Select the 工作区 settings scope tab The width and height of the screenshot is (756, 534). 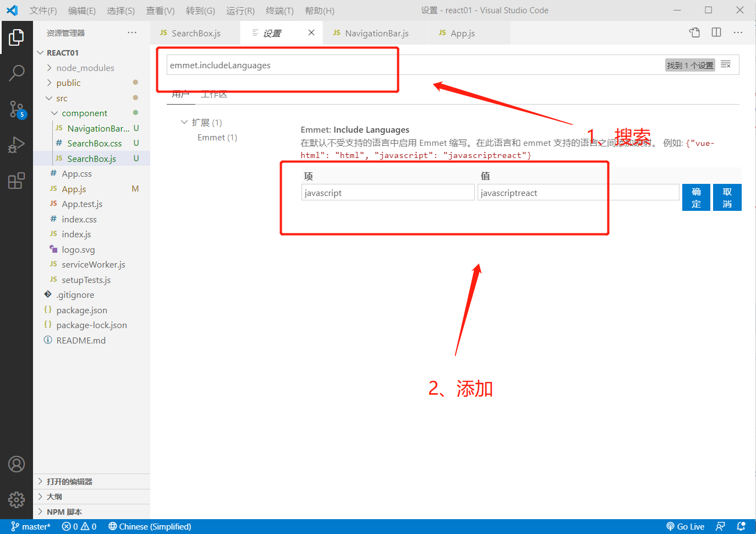pyautogui.click(x=214, y=94)
